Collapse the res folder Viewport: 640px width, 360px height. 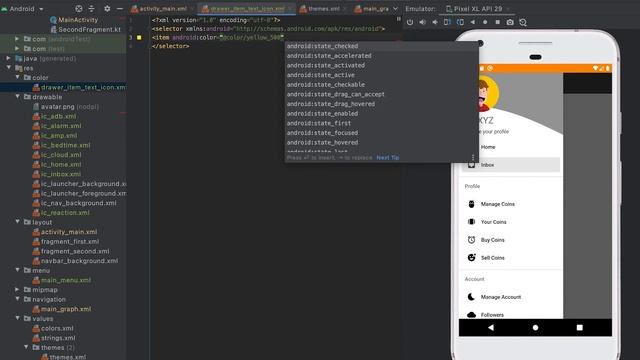(8, 68)
